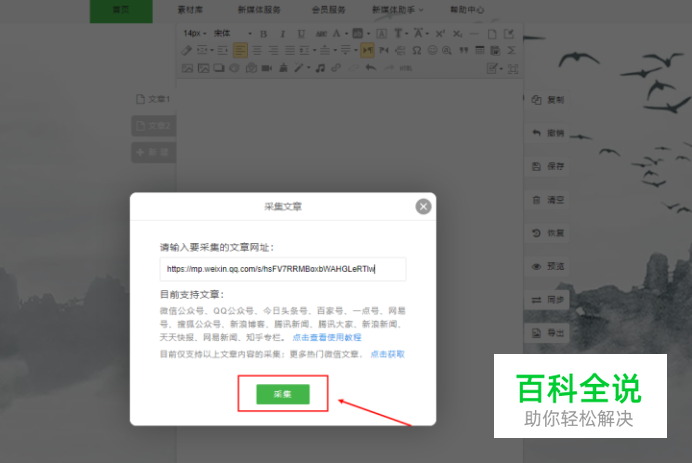Focus the article URL input field
Viewport: 692px width, 463px height.
tap(283, 269)
